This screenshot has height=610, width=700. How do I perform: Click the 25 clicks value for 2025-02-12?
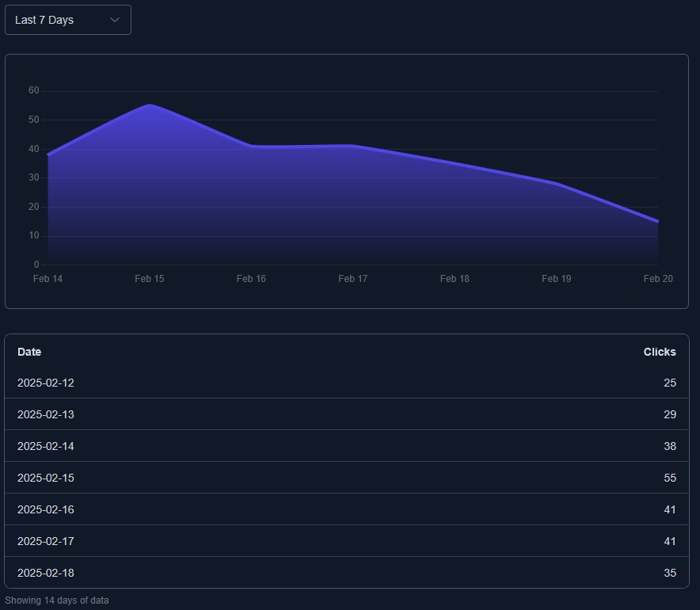click(x=670, y=383)
